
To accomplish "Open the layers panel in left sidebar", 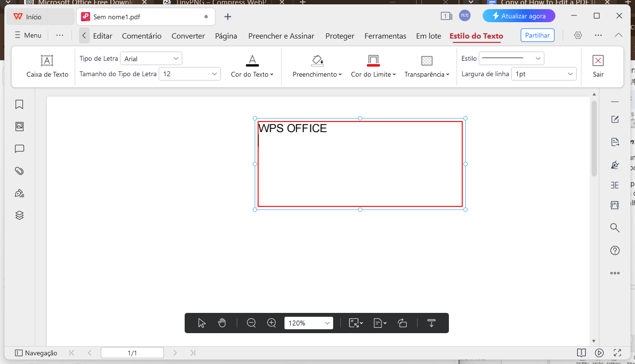I will point(19,215).
